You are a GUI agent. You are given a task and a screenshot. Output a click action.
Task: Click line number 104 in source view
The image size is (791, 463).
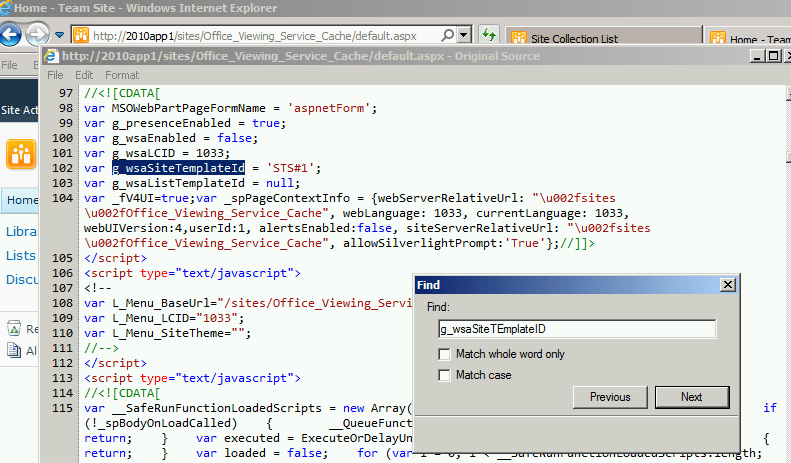click(x=63, y=198)
